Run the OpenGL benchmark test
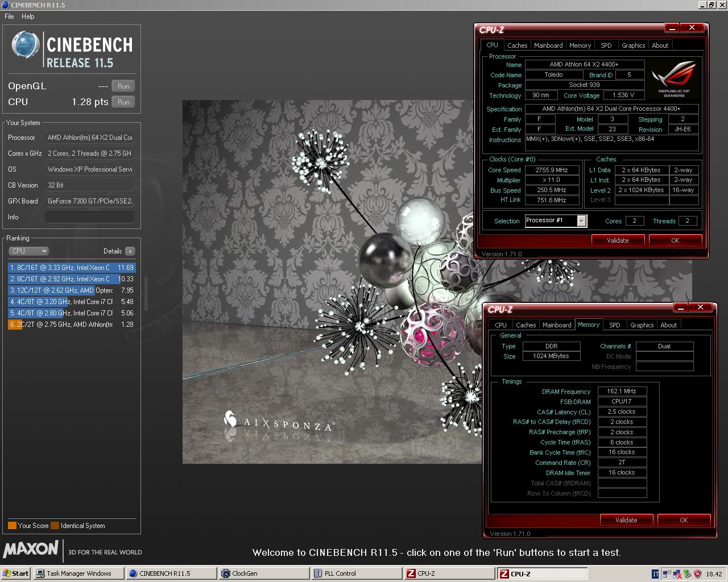This screenshot has width=728, height=582. (123, 86)
